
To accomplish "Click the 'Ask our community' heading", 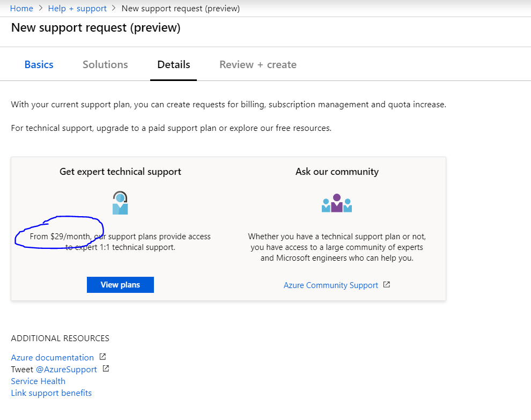I will [x=337, y=172].
